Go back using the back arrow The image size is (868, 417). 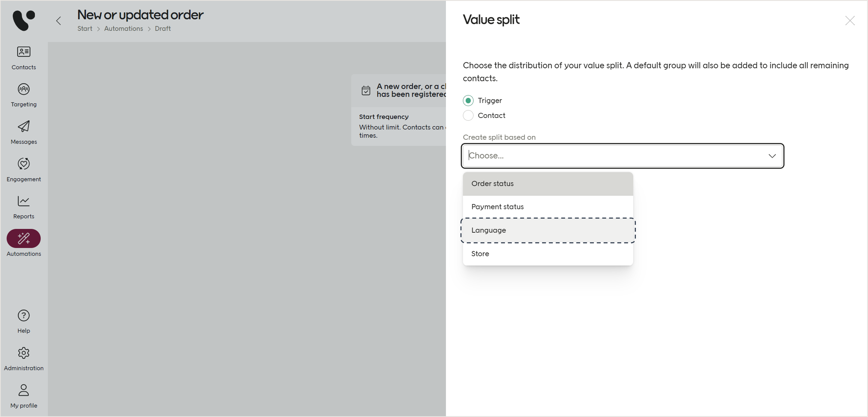[x=58, y=20]
